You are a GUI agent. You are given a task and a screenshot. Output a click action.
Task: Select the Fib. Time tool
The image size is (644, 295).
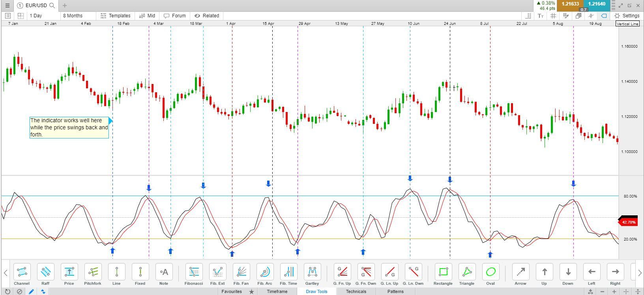point(288,272)
